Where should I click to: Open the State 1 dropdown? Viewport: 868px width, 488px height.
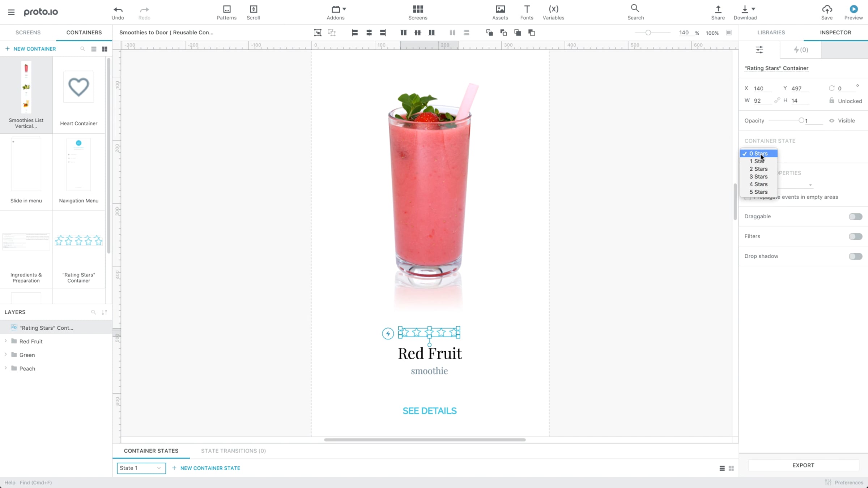(x=141, y=468)
